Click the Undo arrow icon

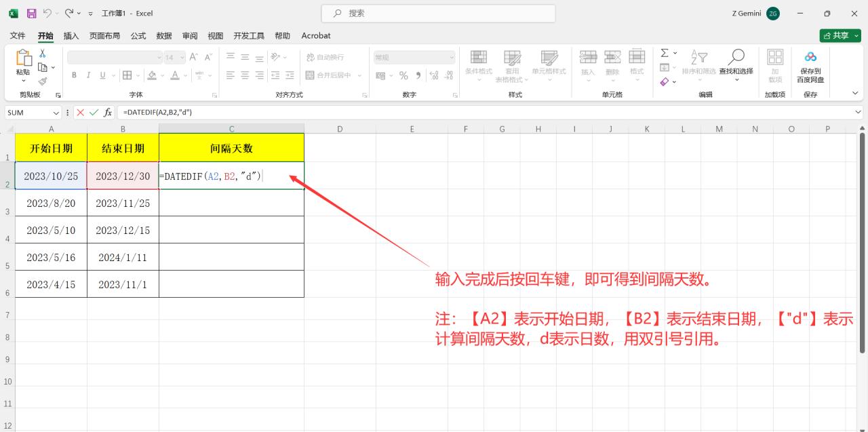tap(47, 13)
